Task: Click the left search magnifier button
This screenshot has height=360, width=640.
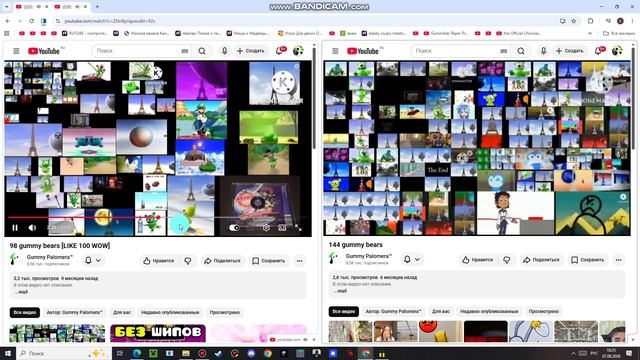Action: coord(202,51)
